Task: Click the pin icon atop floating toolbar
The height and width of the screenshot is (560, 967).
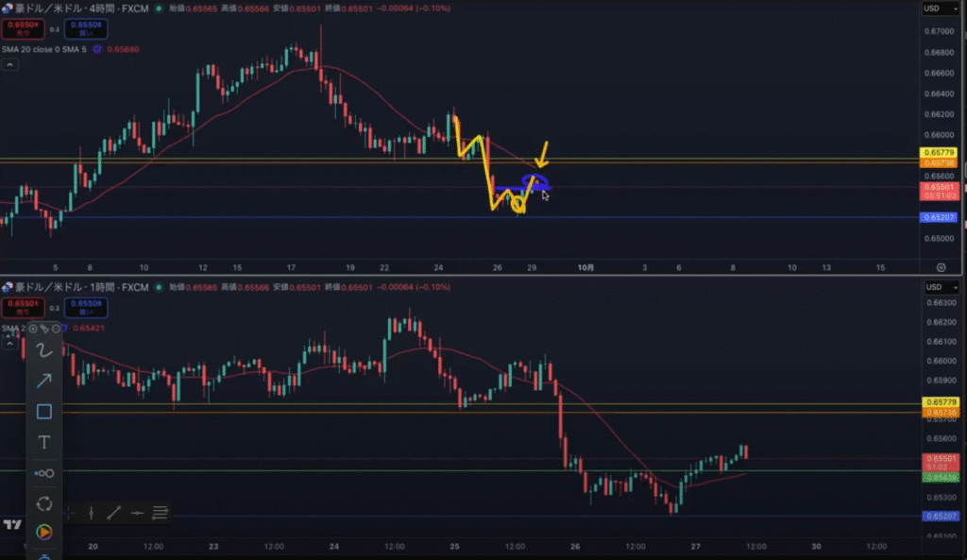Action: 44,329
